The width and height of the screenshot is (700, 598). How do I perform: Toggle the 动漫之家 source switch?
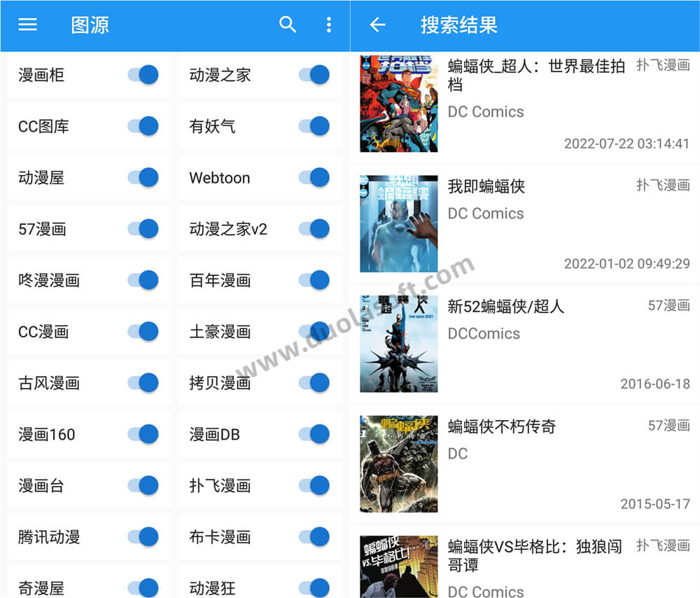click(x=314, y=75)
